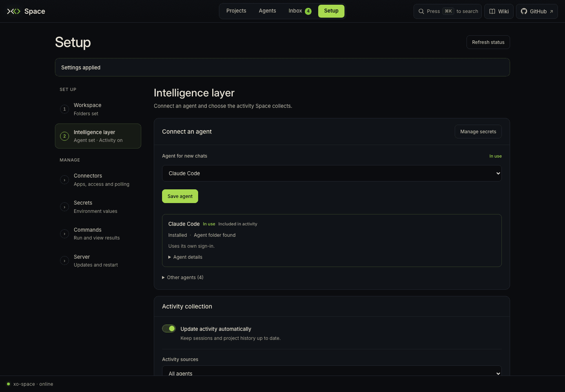565x392 pixels.
Task: Open Server updates and restart section
Action: 98,261
